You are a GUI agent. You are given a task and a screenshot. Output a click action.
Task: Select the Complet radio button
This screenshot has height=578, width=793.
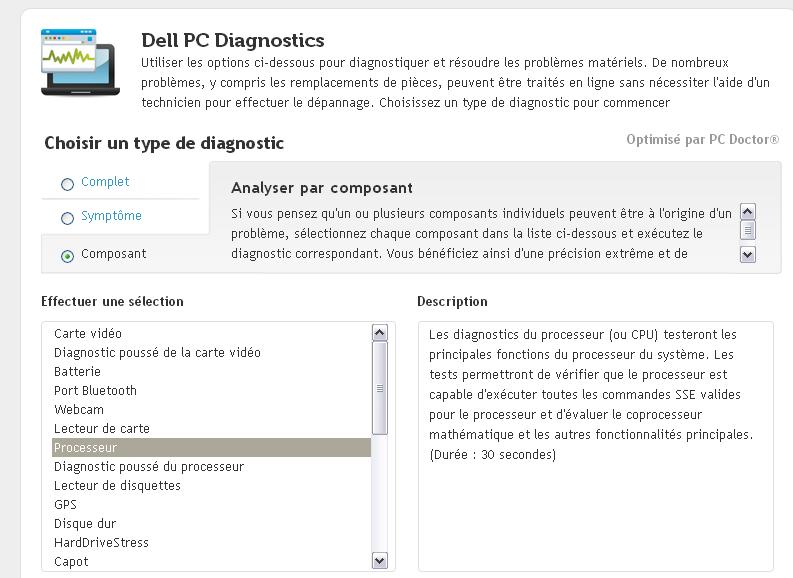[67, 184]
